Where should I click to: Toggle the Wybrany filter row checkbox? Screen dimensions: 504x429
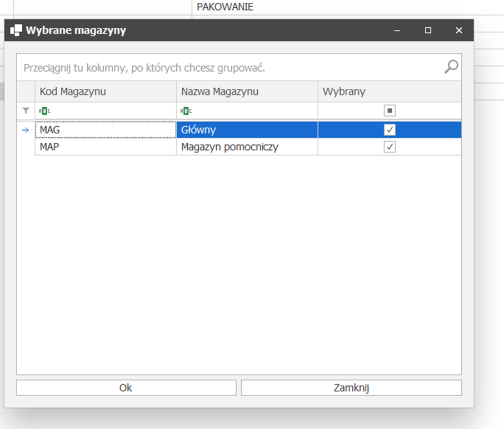click(390, 111)
